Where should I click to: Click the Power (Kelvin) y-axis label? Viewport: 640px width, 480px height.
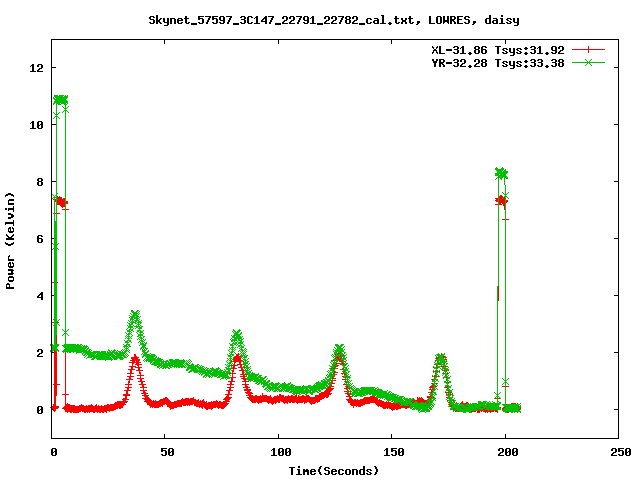pos(11,239)
